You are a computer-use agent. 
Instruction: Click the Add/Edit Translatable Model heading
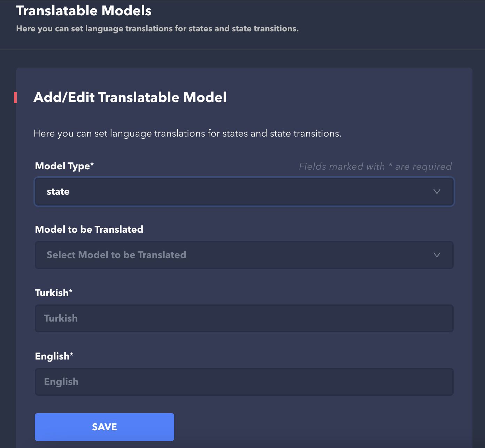point(130,98)
